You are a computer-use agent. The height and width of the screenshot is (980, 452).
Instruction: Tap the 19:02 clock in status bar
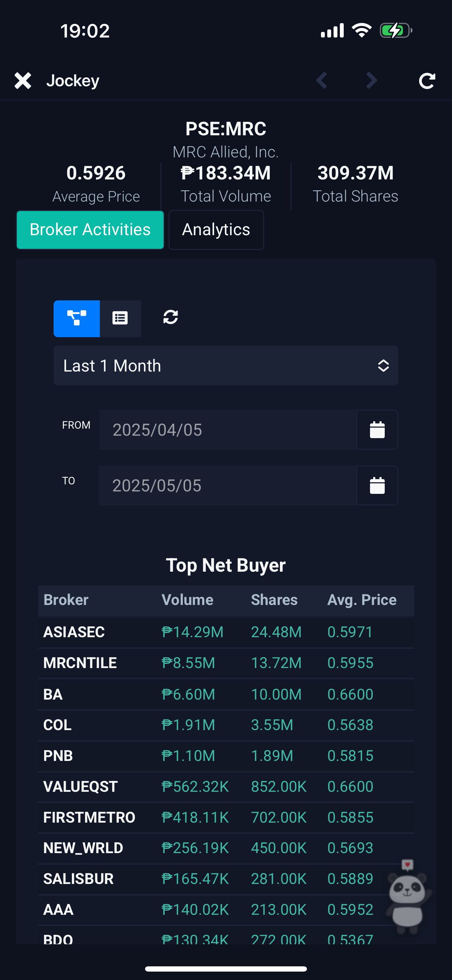(x=85, y=31)
